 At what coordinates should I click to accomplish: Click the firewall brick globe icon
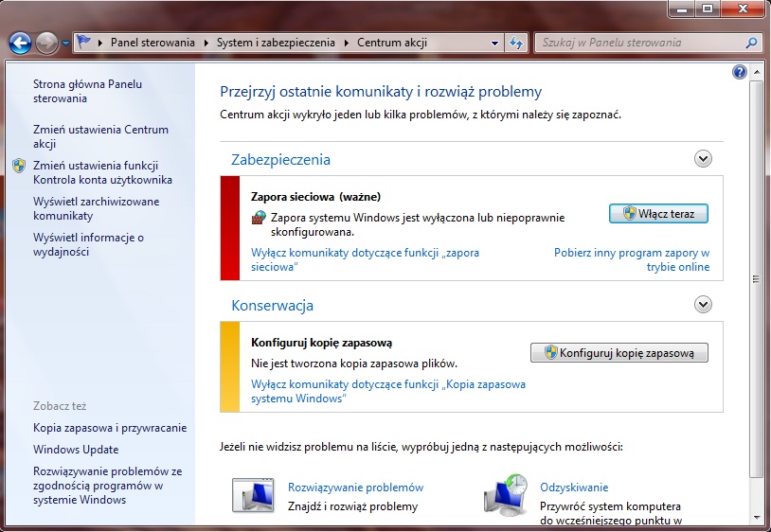pos(259,218)
